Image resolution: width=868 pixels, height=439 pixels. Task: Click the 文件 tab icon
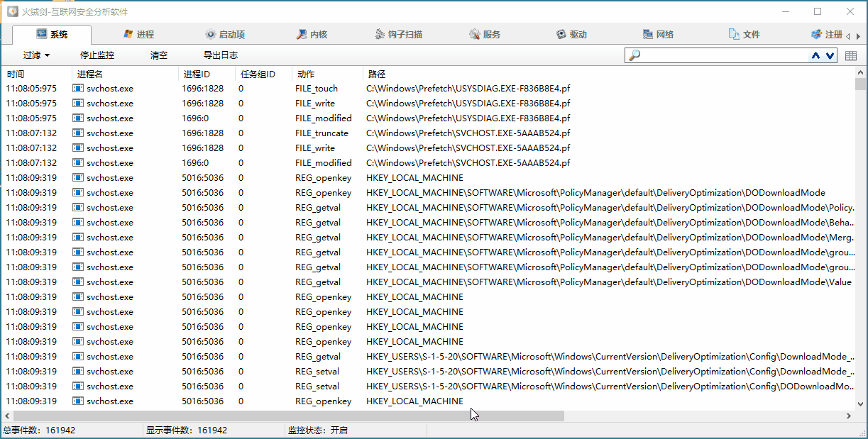[734, 34]
